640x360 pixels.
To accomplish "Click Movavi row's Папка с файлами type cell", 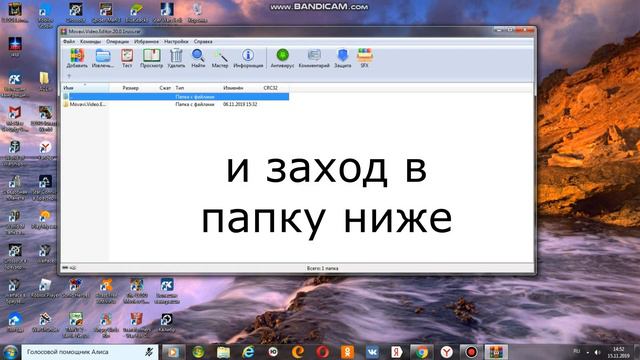I will (195, 104).
